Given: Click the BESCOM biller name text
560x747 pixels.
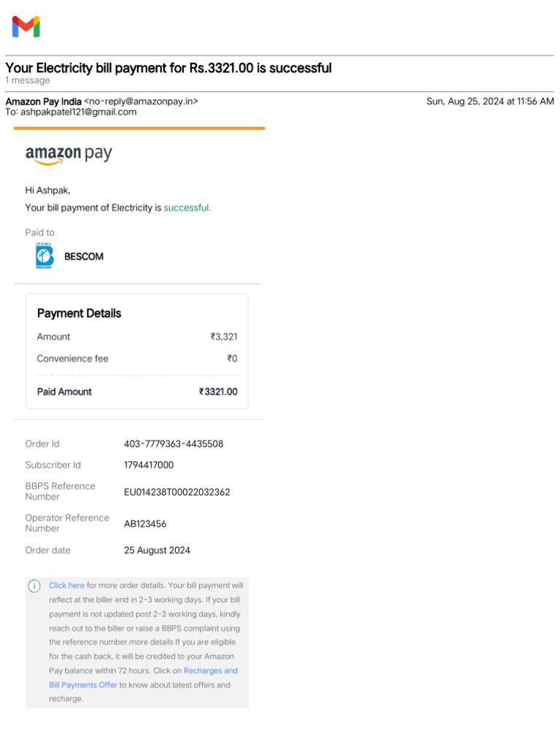Looking at the screenshot, I should (84, 257).
